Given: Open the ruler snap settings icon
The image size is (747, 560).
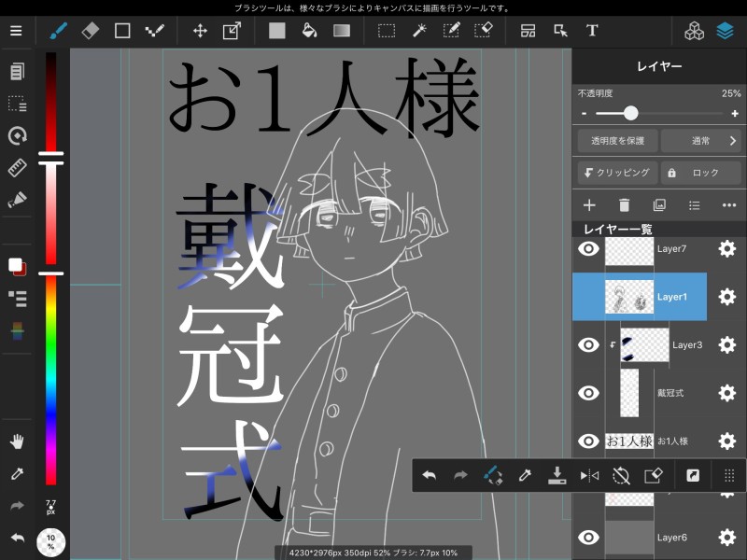Looking at the screenshot, I should pos(17,168).
